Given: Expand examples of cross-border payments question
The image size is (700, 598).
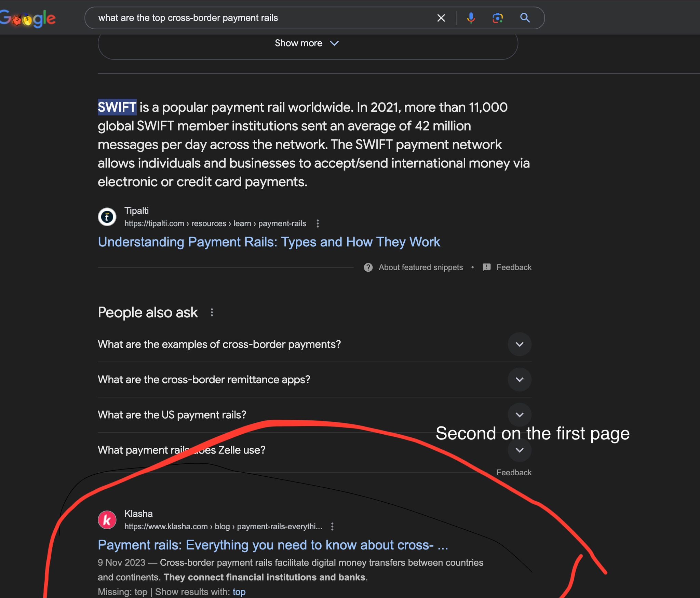Looking at the screenshot, I should 519,344.
